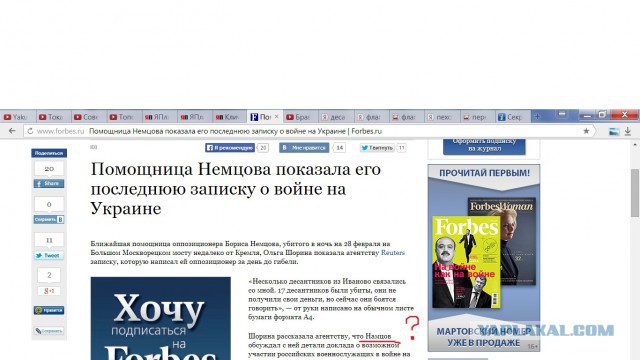Click the yellow Forbes magazine cover
This screenshot has height=360, width=640.
(x=466, y=262)
